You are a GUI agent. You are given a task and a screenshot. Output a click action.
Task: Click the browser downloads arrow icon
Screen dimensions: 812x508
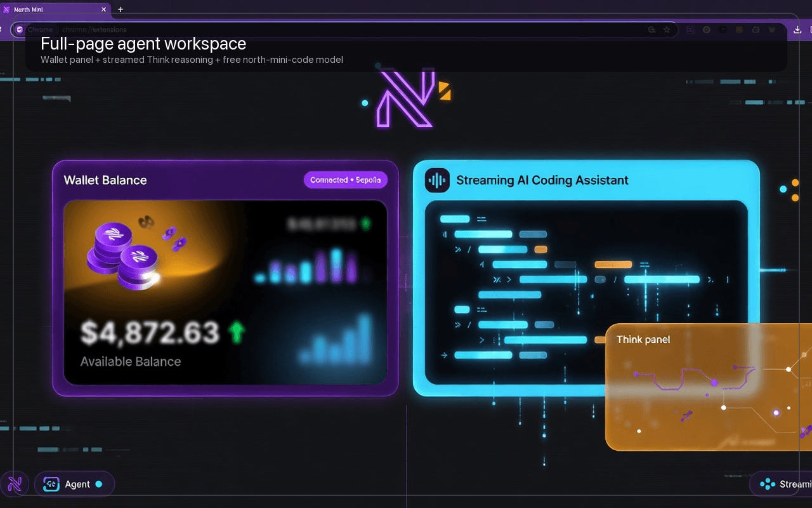click(x=798, y=29)
